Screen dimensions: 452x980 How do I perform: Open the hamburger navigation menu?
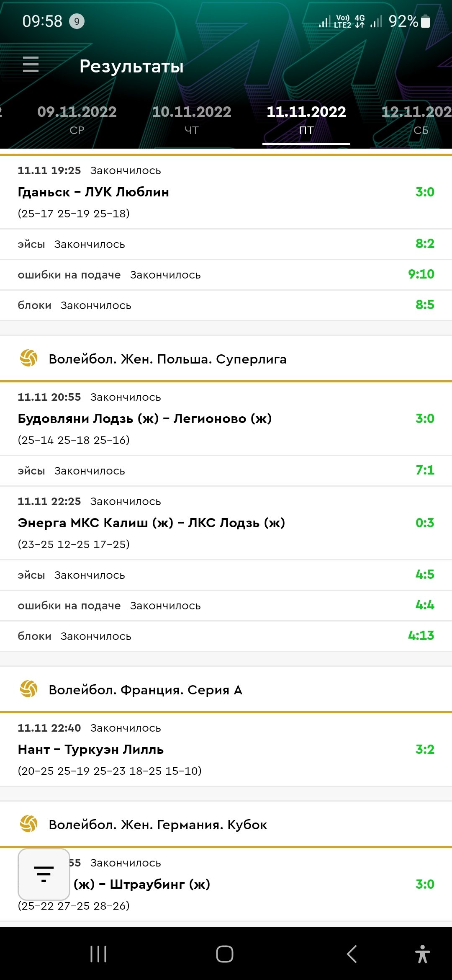[x=31, y=64]
